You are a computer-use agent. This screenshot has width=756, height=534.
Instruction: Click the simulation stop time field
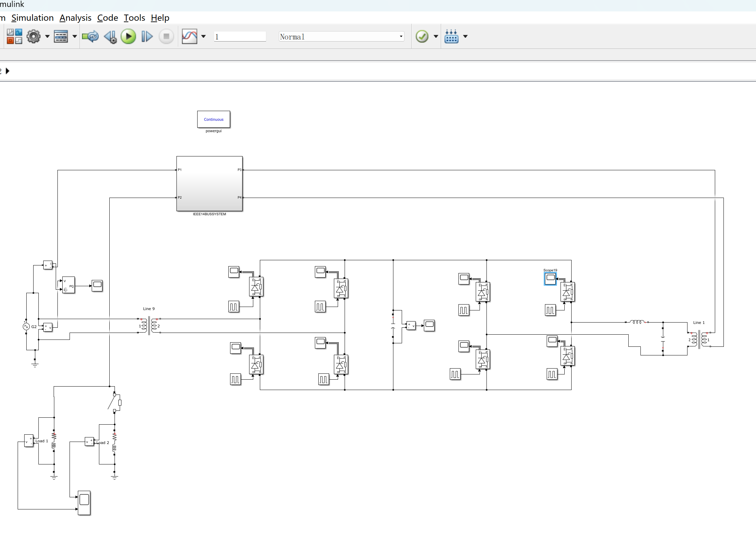click(240, 36)
